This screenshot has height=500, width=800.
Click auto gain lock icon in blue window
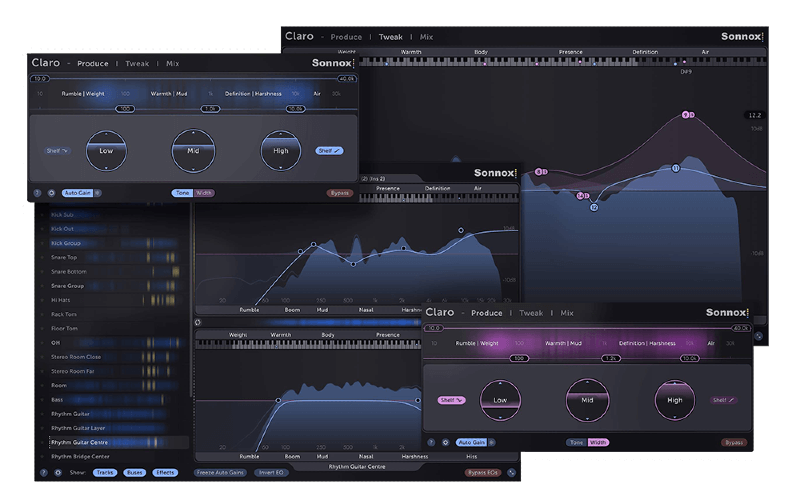pos(98,193)
